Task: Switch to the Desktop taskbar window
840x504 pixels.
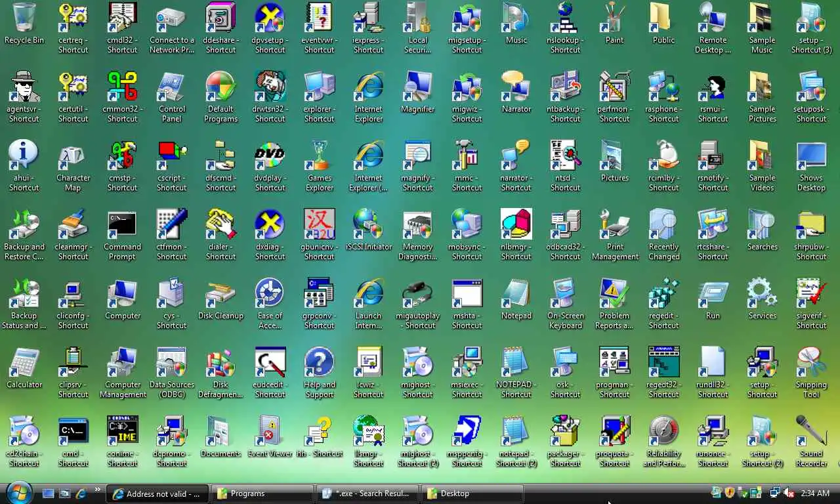Action: pos(472,493)
